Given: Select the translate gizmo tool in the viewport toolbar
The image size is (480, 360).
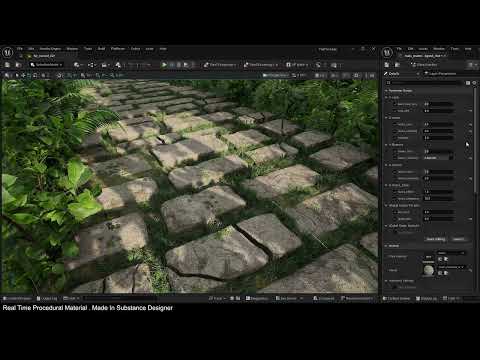Looking at the screenshot, I should pos(23,76).
